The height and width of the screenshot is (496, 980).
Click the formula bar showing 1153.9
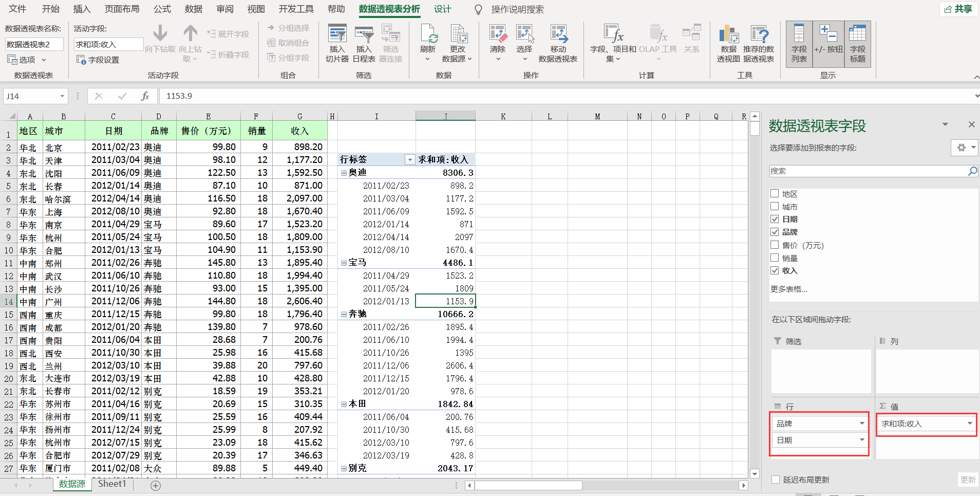click(565, 96)
